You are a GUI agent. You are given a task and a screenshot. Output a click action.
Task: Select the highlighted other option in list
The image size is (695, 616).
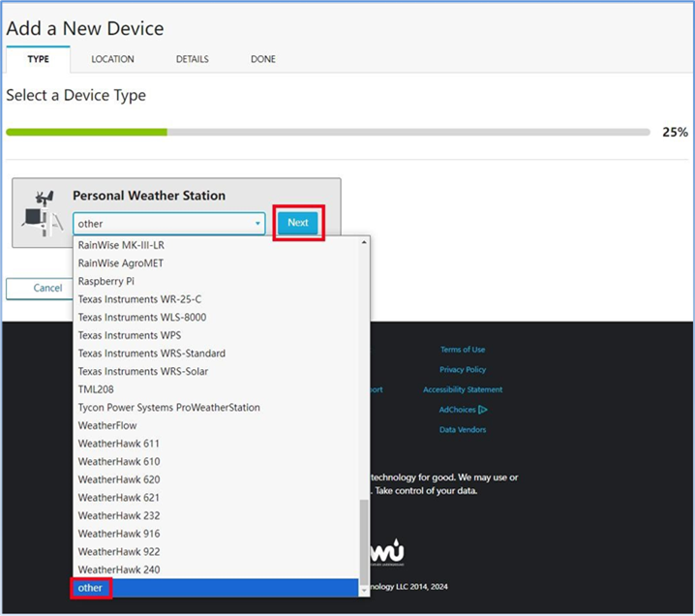216,588
